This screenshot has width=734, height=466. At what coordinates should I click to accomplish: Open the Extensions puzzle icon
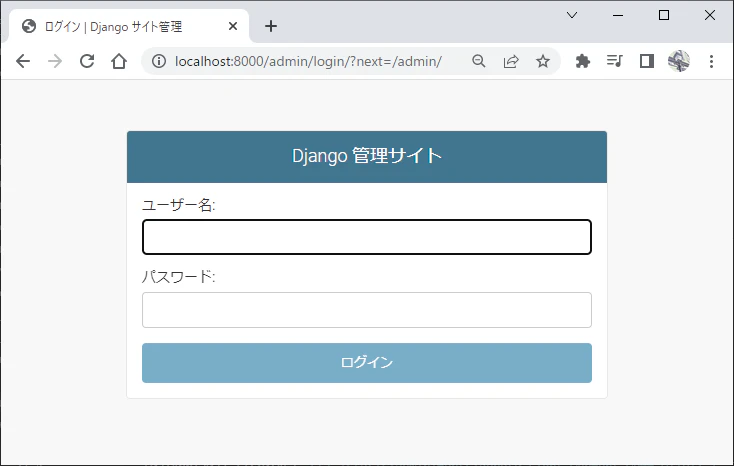(x=583, y=61)
